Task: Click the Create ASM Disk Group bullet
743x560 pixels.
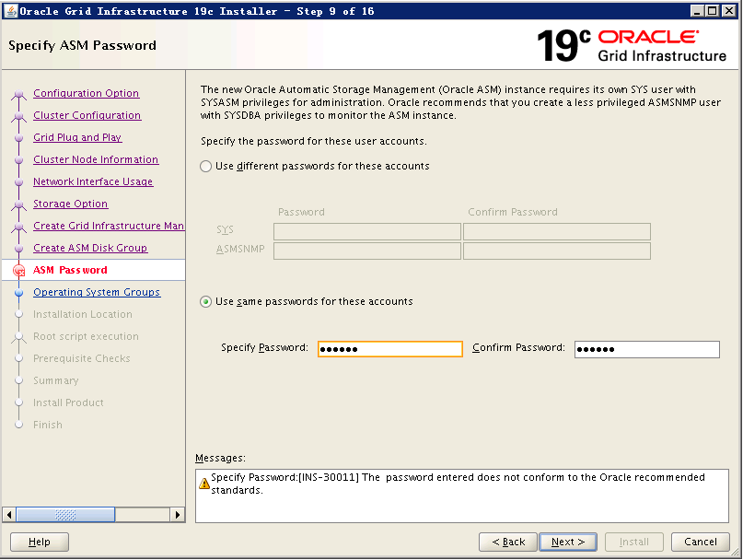Action: point(19,249)
